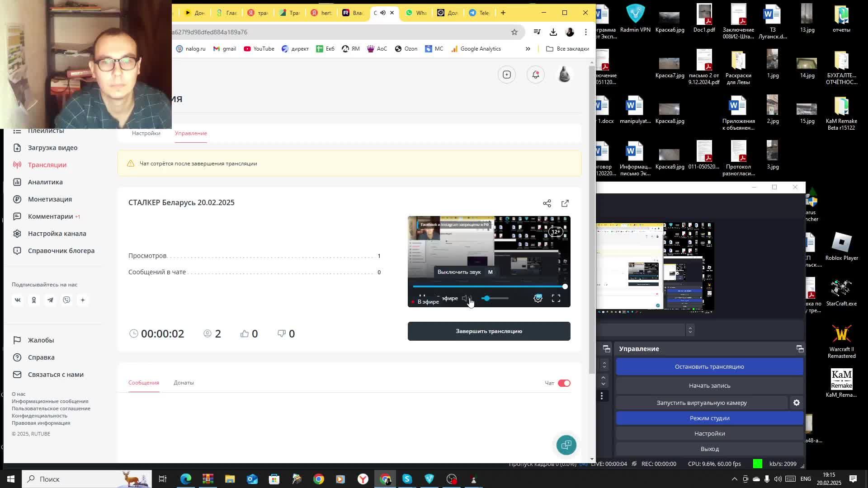Show hidden system tray icons

[x=735, y=479]
